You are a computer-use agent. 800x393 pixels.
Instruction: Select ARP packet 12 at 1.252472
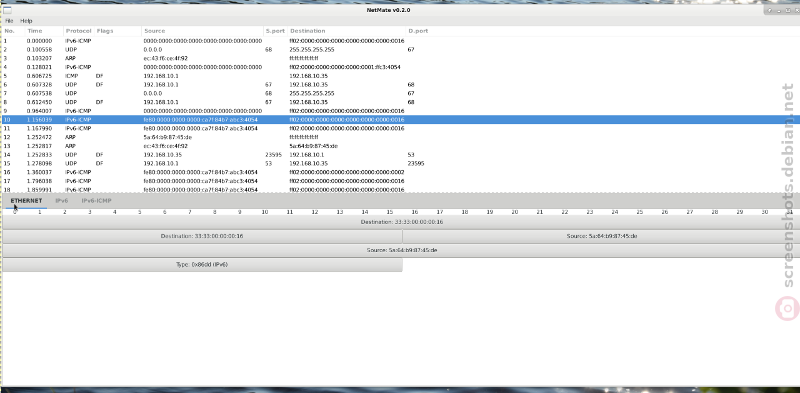click(400, 137)
